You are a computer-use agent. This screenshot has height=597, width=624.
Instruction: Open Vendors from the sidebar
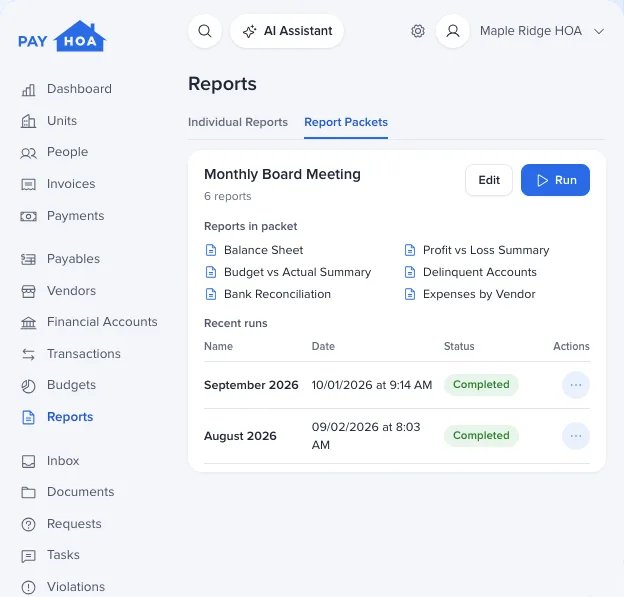click(72, 291)
